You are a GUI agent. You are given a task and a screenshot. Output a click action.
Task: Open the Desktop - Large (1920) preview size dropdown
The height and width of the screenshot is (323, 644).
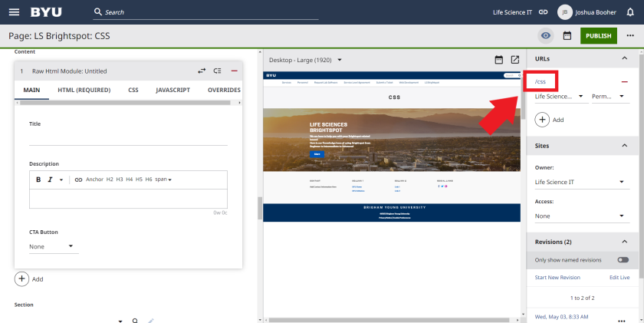coord(305,60)
